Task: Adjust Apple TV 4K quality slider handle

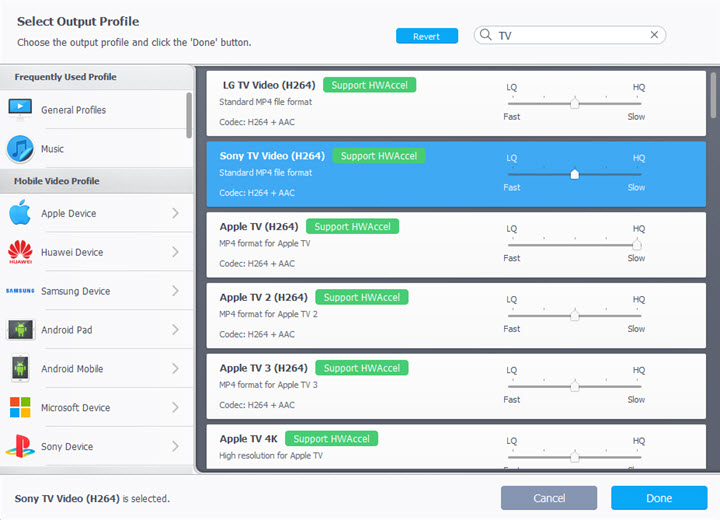Action: (574, 457)
